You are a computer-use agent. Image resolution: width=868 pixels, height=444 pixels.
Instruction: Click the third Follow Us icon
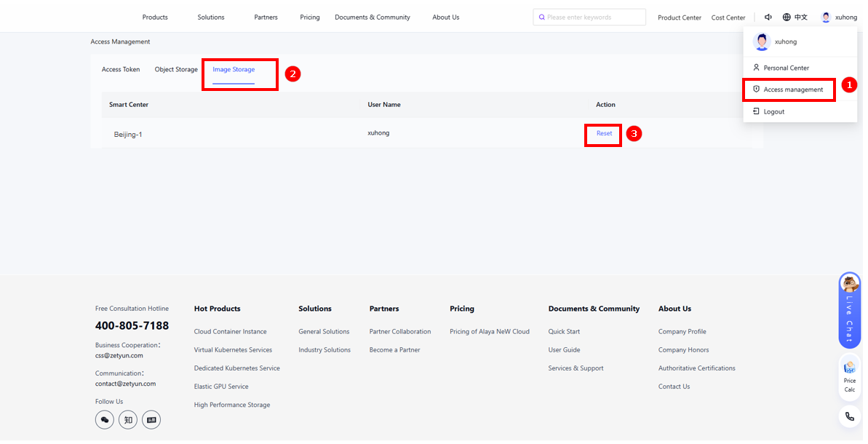(x=151, y=420)
